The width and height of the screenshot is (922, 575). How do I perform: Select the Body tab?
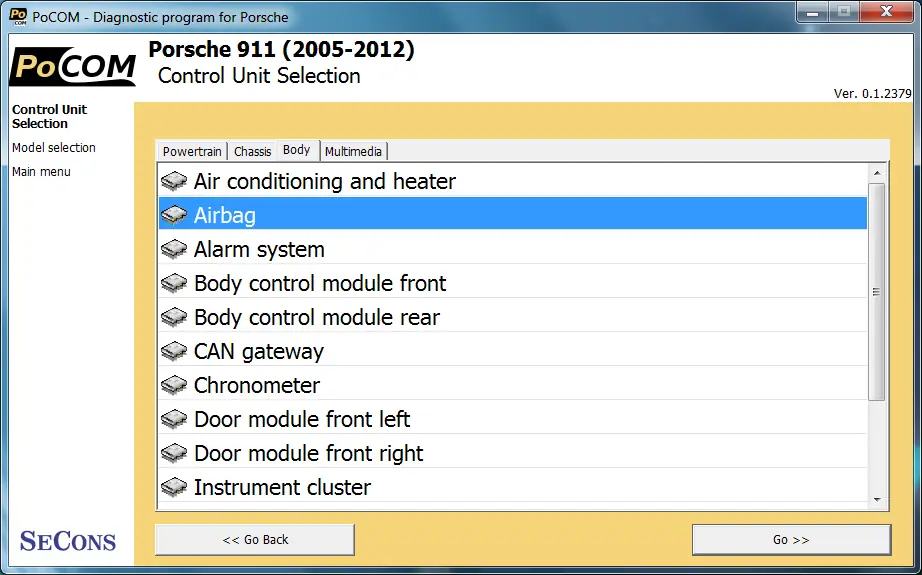click(296, 150)
